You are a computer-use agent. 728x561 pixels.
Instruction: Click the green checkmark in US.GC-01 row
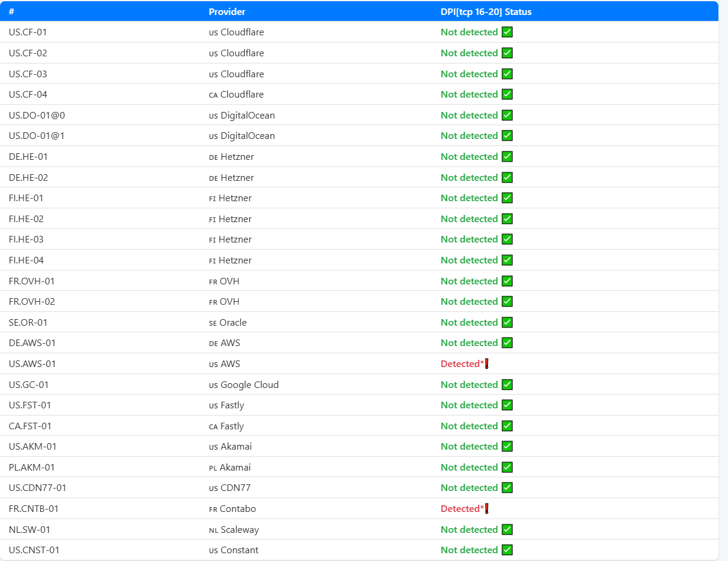(507, 384)
